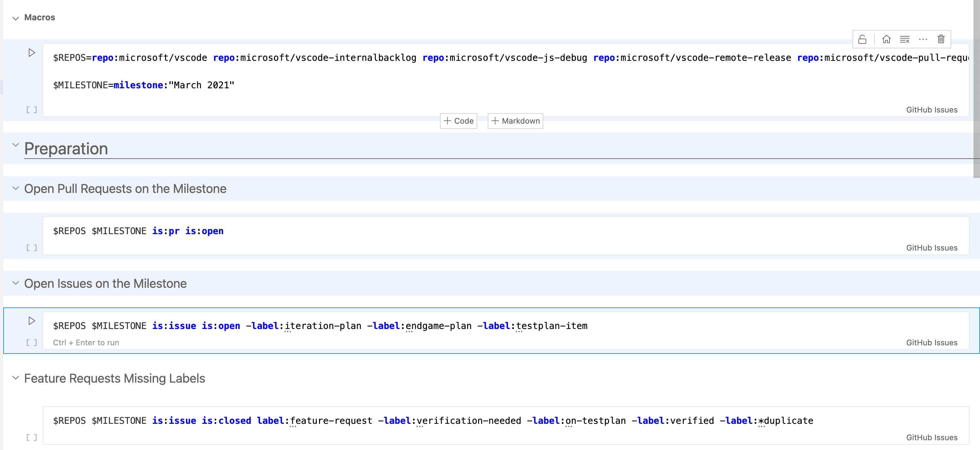Image resolution: width=980 pixels, height=450 pixels.
Task: Collapse Open Pull Requests on the Milestone
Action: tap(16, 188)
